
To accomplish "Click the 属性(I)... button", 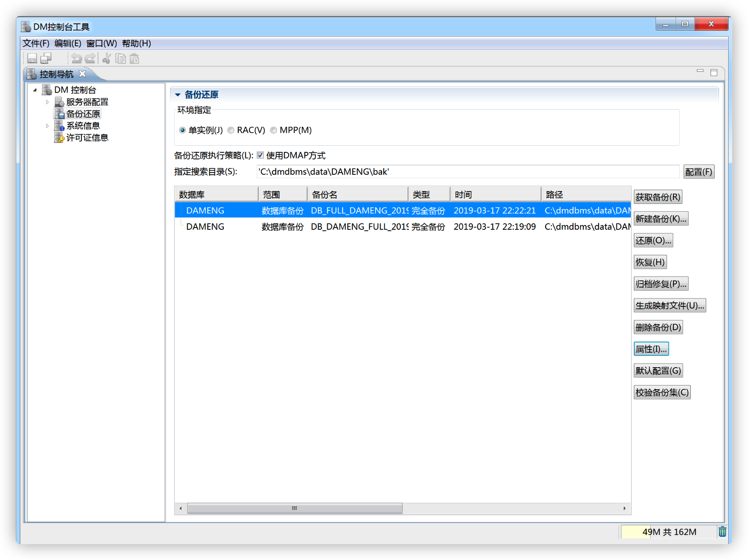I will [651, 349].
